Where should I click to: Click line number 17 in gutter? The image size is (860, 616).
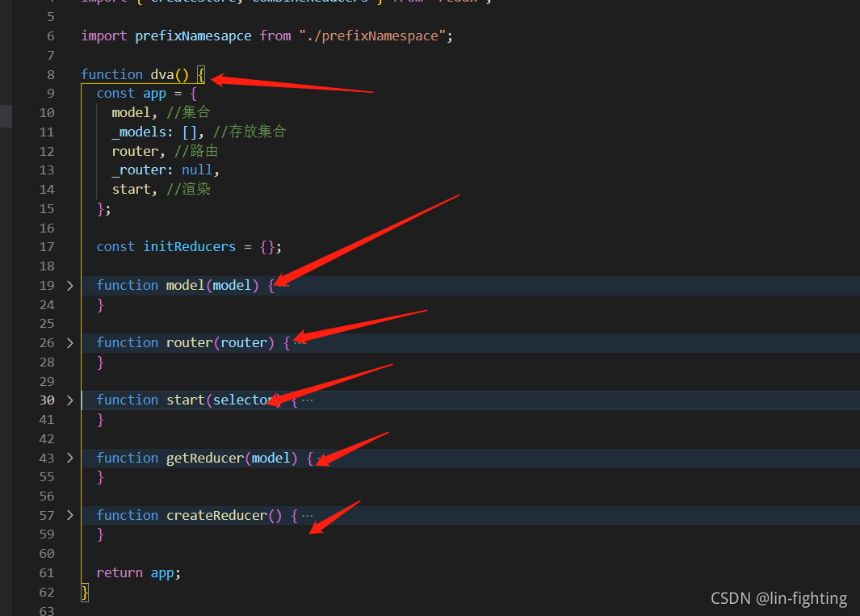pyautogui.click(x=47, y=247)
